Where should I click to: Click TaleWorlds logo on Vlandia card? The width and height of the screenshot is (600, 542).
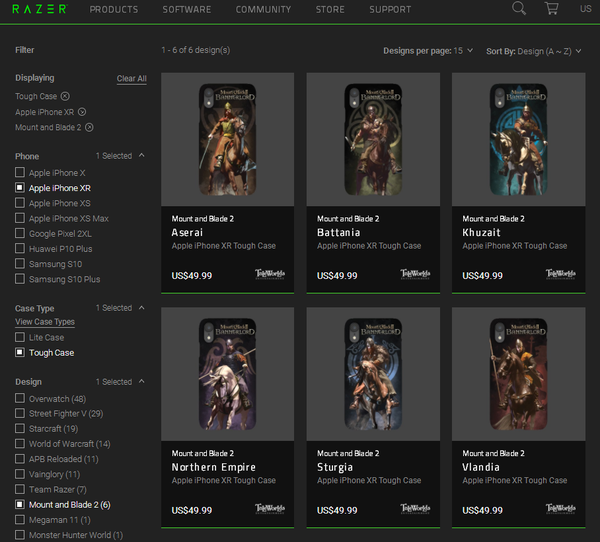(561, 508)
